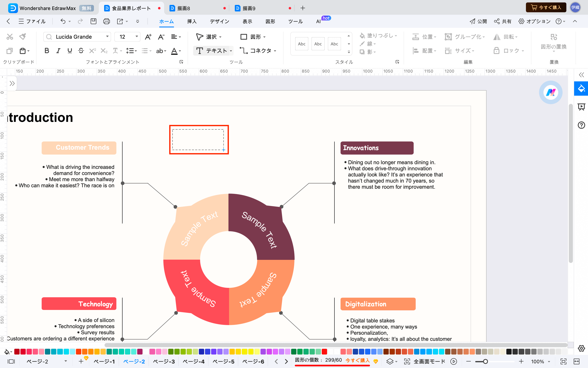Click the vertical scrollbar on canvas
The width and height of the screenshot is (588, 368).
click(571, 183)
